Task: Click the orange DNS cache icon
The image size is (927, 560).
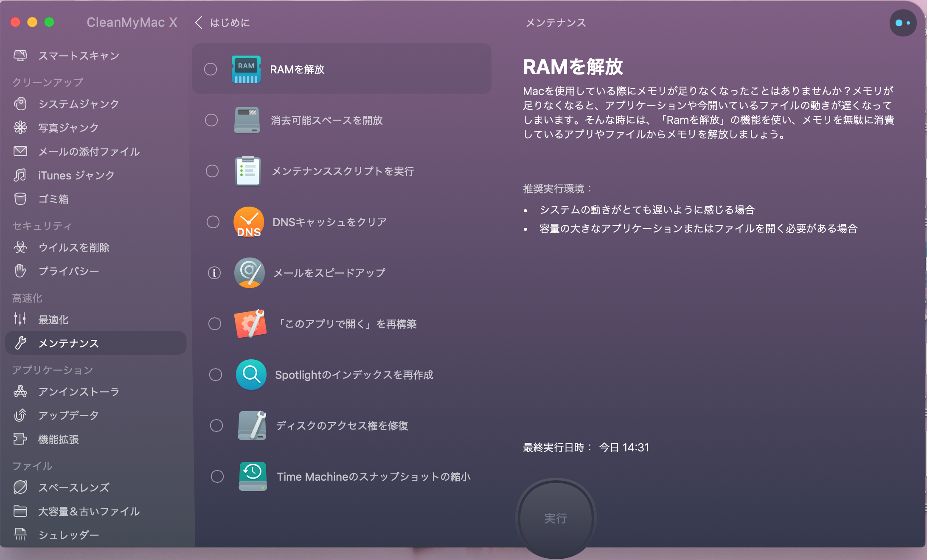Action: [x=249, y=222]
